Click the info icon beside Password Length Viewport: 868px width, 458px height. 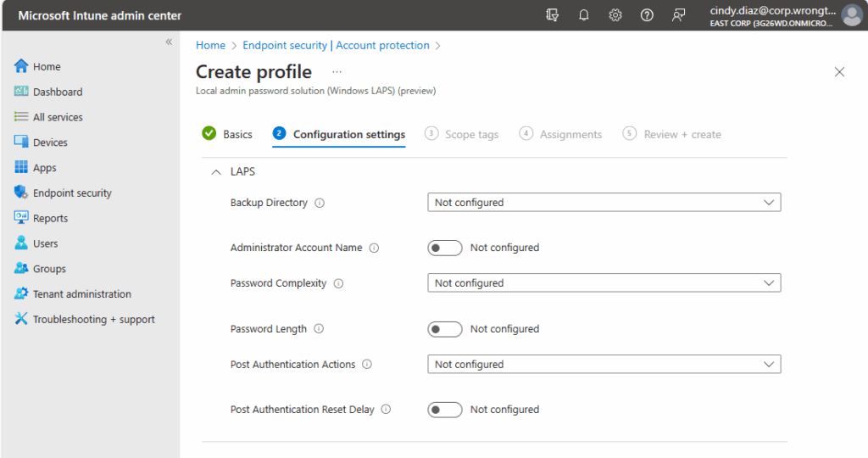click(x=319, y=329)
